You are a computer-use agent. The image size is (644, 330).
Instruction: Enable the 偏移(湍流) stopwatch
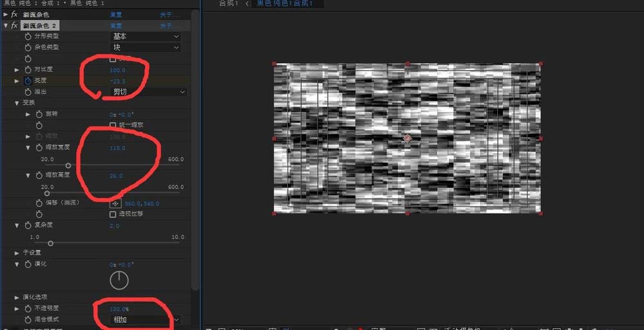point(39,203)
